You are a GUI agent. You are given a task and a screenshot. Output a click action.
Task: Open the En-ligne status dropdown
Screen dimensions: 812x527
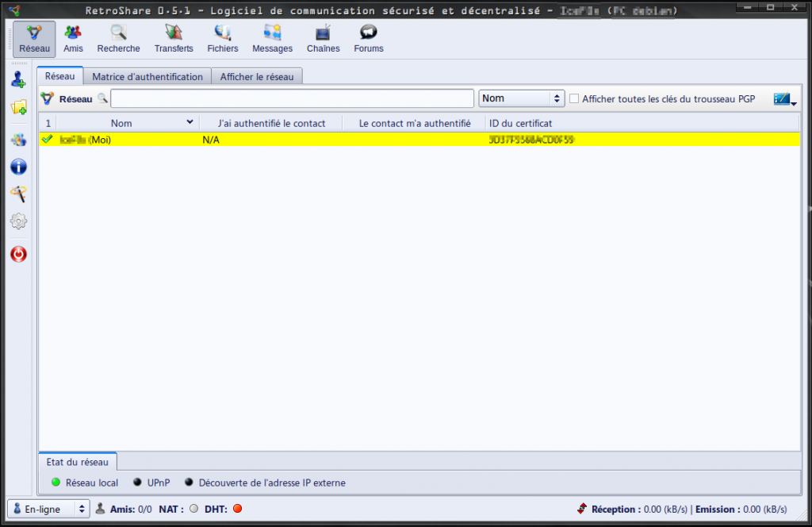(x=48, y=509)
